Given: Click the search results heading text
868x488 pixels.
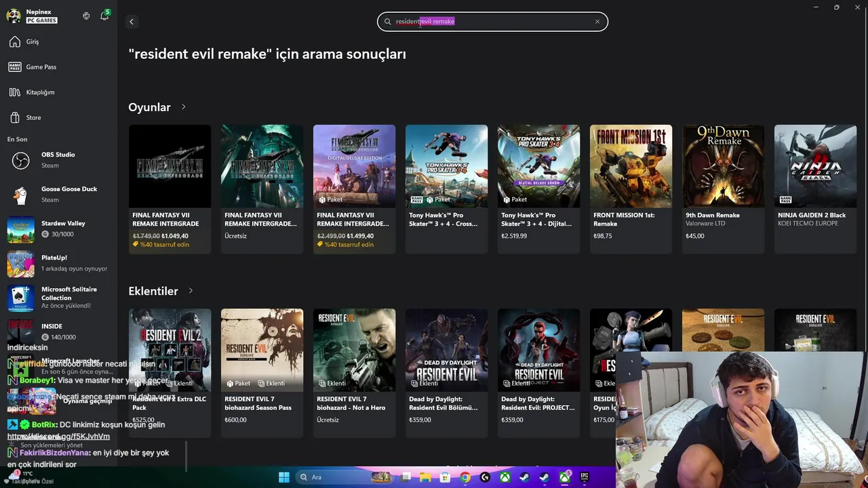Looking at the screenshot, I should (x=267, y=54).
